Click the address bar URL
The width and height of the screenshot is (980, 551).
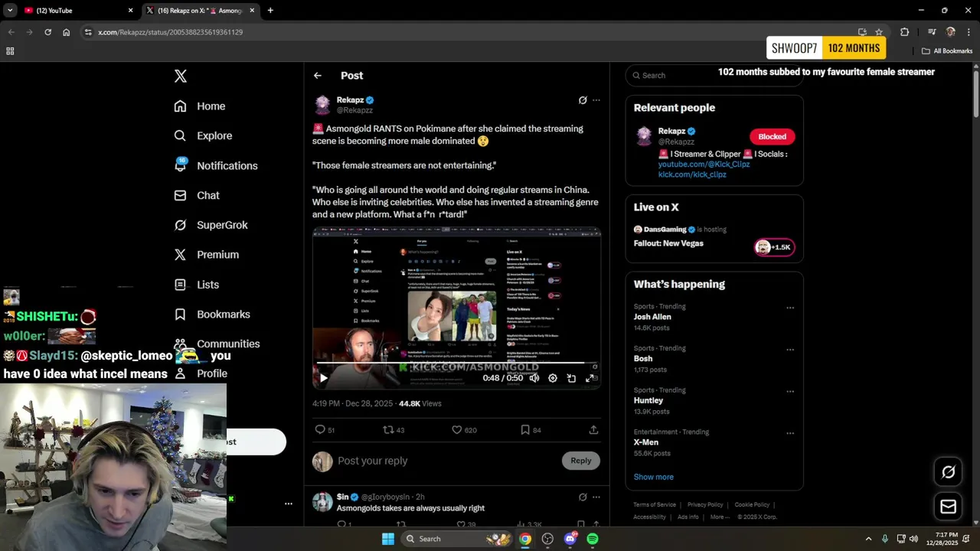coord(171,32)
